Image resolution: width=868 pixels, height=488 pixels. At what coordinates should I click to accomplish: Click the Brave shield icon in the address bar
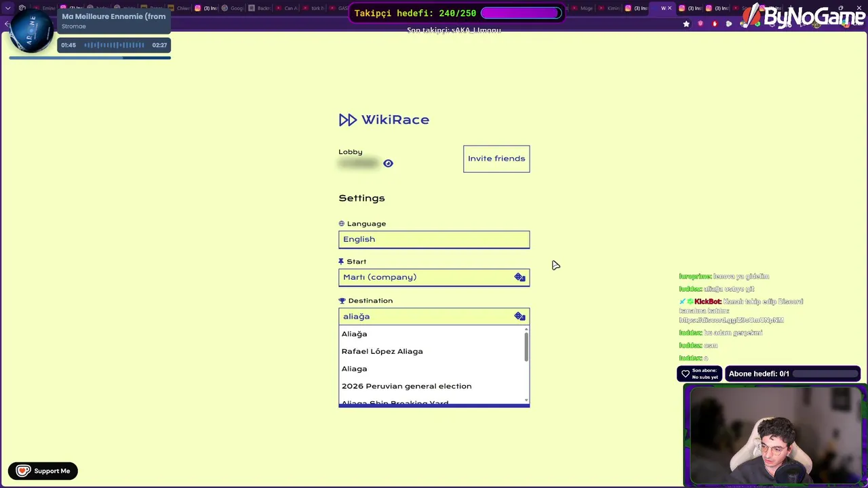tap(701, 24)
